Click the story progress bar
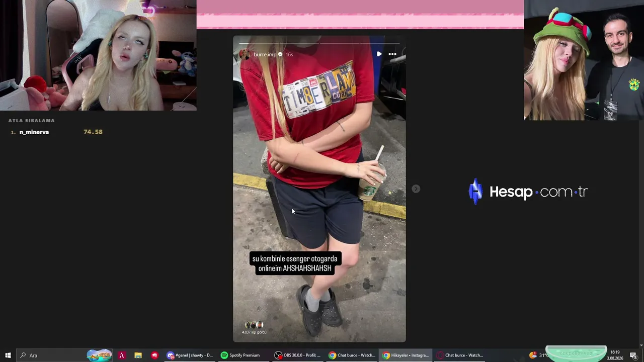Screen dimensions: 644x362 [x=319, y=44]
